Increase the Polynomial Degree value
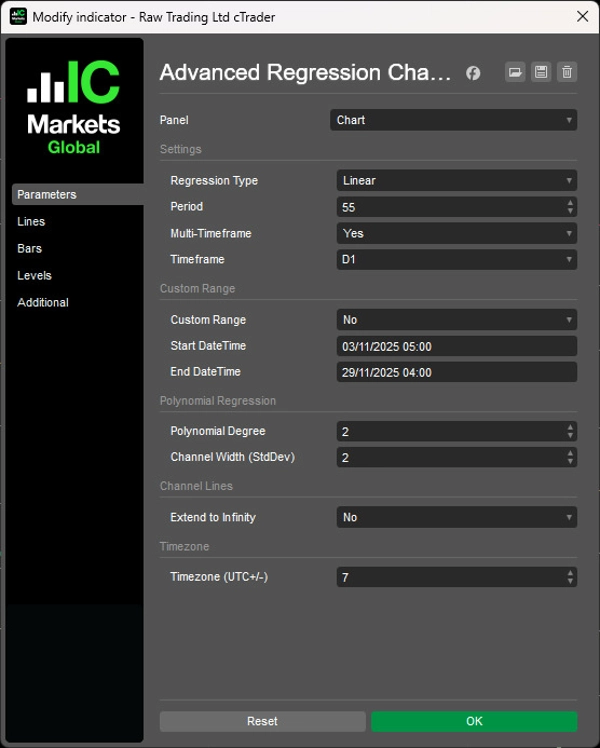 [x=570, y=427]
